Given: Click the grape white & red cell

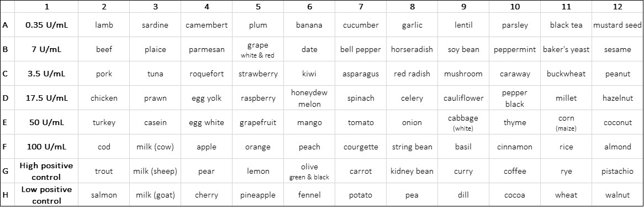Looking at the screenshot, I should click(x=258, y=49).
